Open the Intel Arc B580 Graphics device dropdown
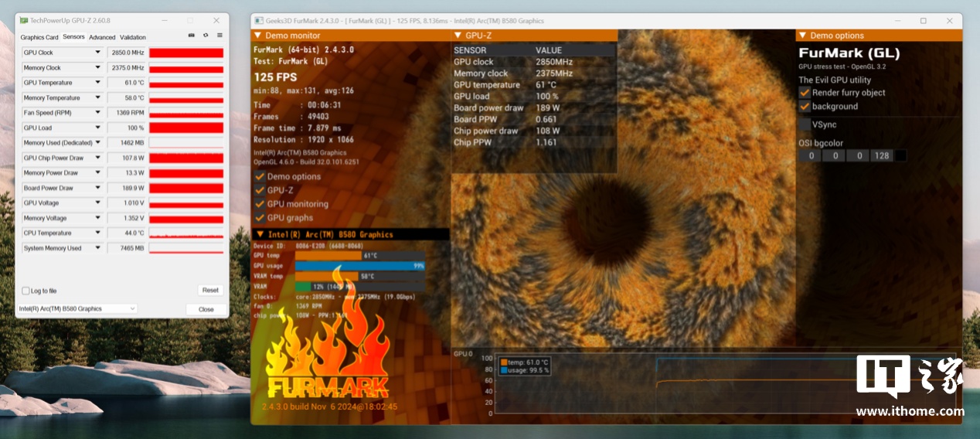Screen dimensions: 980x439 [77, 309]
